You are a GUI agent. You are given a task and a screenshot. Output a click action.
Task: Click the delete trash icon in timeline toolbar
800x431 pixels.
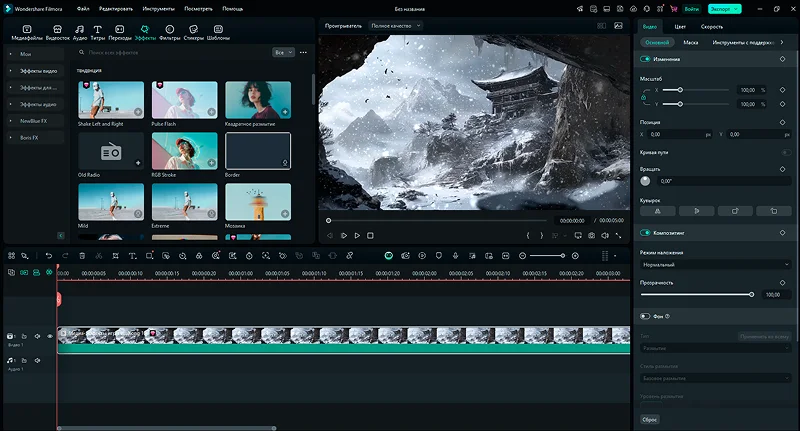[82, 256]
